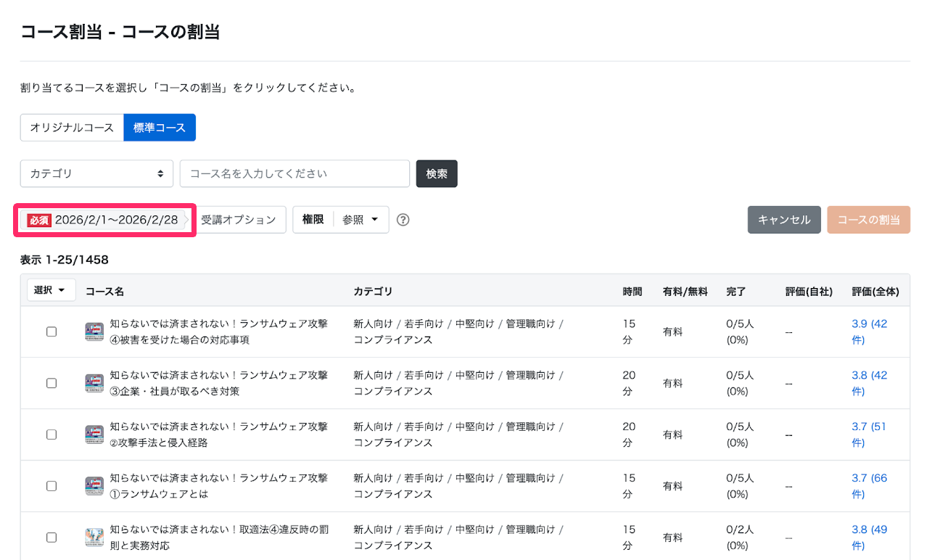This screenshot has width=935, height=560.
Task: Click course name ②攻撃手法と侵入経路
Action: [x=219, y=435]
